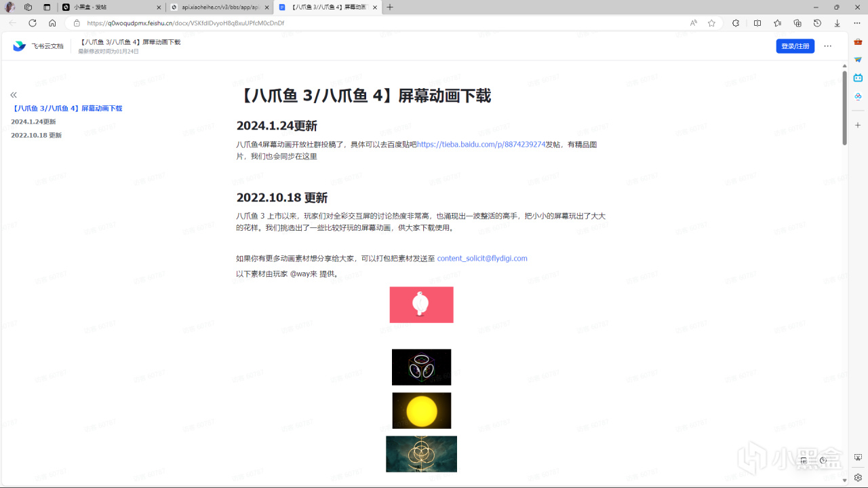Open the downloads panel

tap(837, 22)
